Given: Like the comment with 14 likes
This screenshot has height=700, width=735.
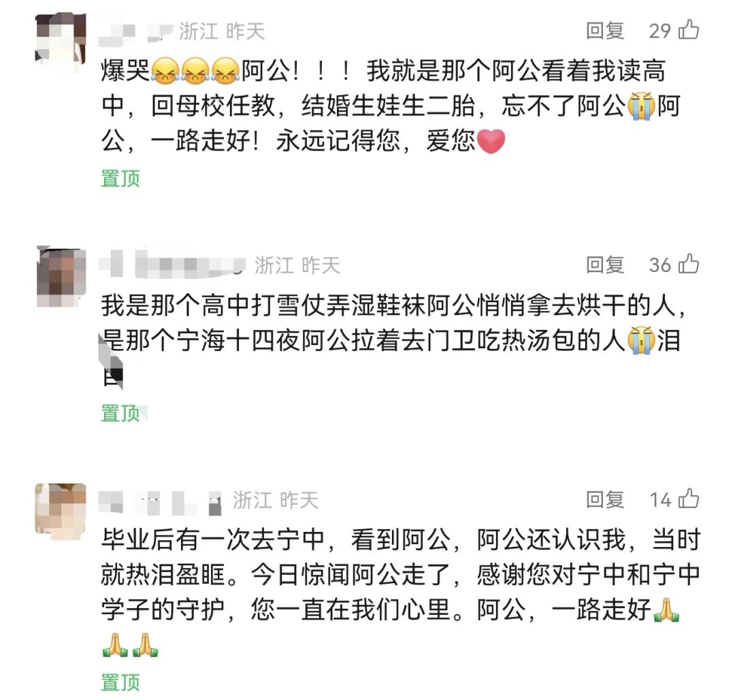Looking at the screenshot, I should 689,499.
